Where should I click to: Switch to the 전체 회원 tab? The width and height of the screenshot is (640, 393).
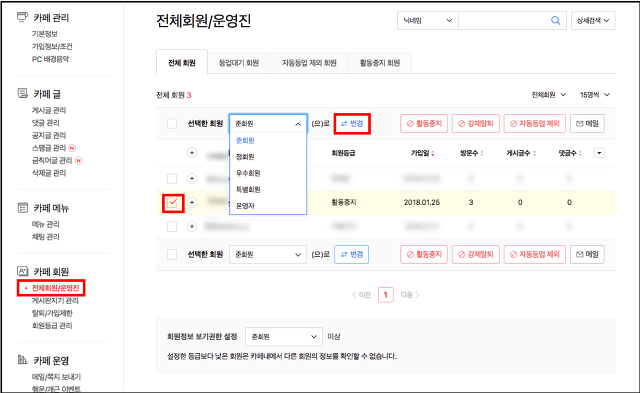click(x=182, y=62)
